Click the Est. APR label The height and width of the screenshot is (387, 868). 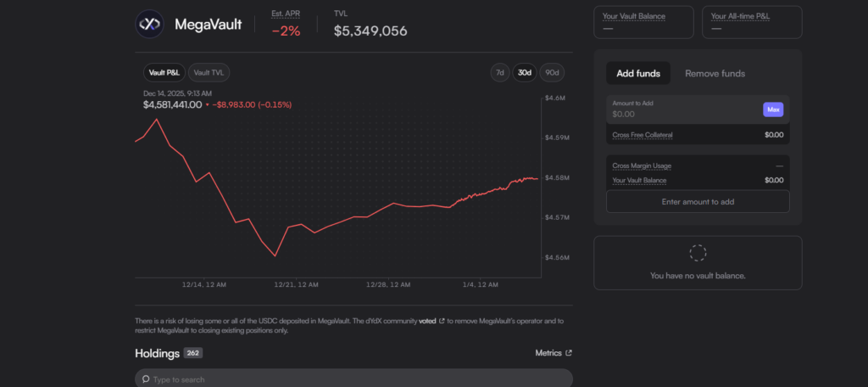point(286,14)
